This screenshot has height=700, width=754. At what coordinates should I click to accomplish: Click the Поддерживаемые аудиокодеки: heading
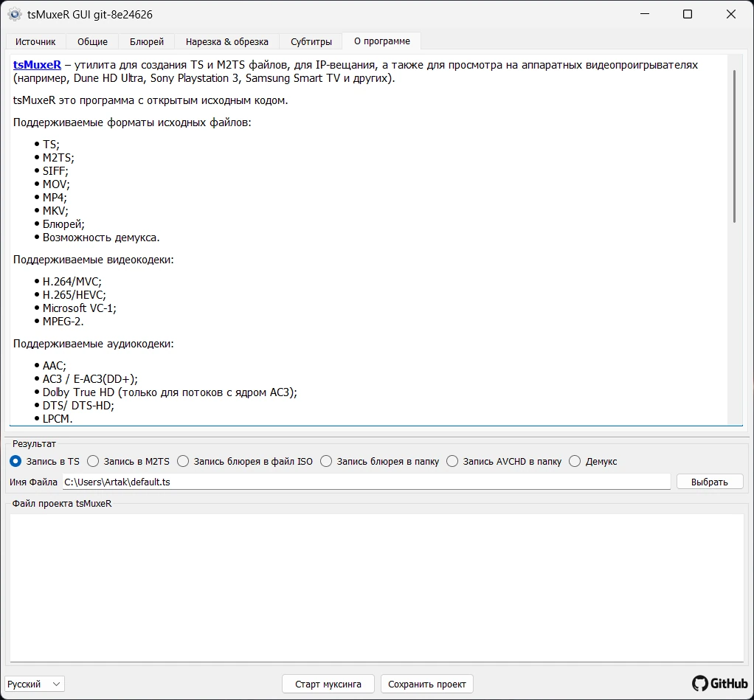[x=93, y=344]
